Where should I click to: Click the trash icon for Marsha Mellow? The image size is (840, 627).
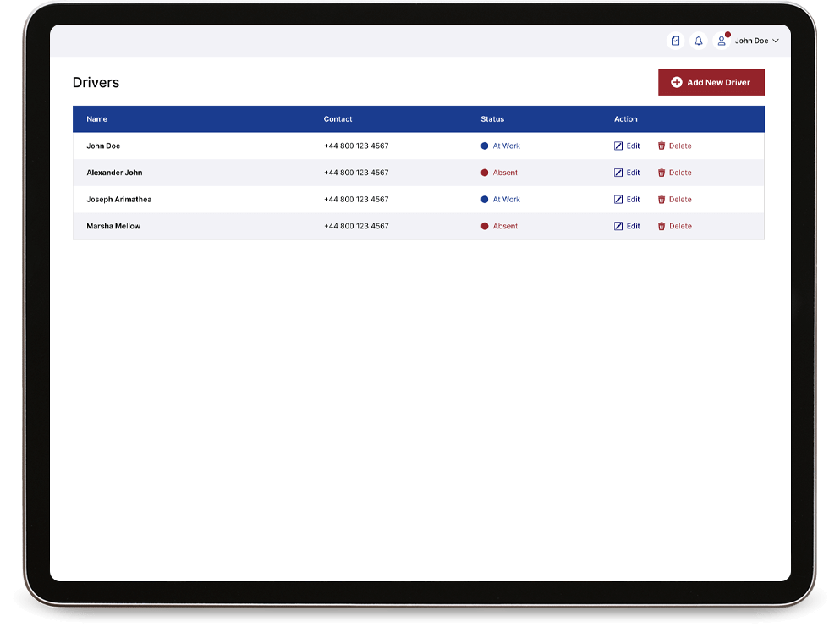point(662,227)
